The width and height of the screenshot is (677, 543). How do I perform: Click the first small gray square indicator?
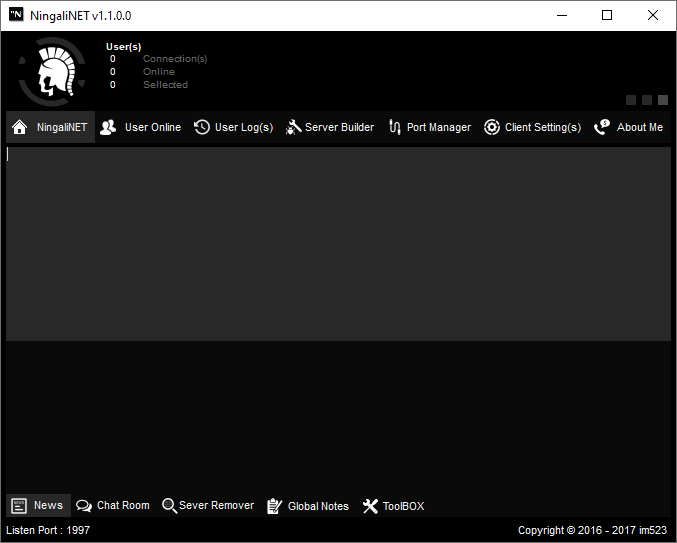pyautogui.click(x=631, y=100)
